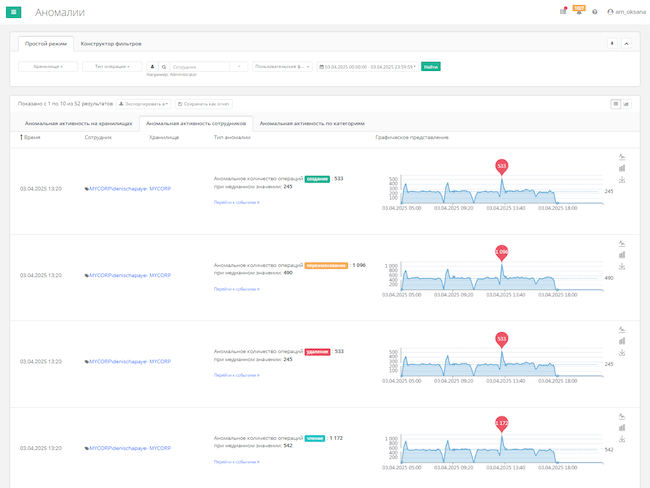This screenshot has height=488, width=650.
Task: Open Аномальная активность сотрудников tab
Action: coord(196,123)
